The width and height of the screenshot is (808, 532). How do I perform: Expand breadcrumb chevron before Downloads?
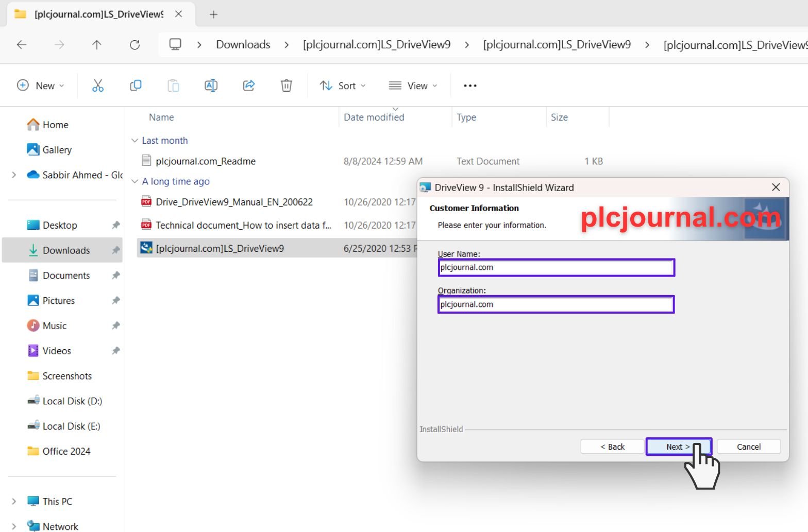(x=199, y=45)
